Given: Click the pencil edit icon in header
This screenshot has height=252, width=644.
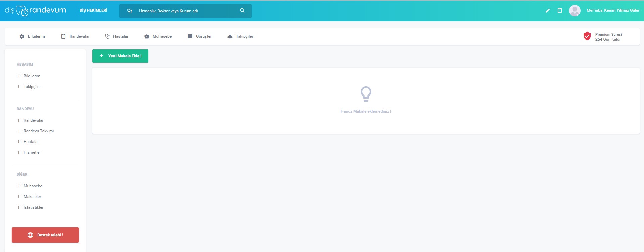Looking at the screenshot, I should [548, 11].
